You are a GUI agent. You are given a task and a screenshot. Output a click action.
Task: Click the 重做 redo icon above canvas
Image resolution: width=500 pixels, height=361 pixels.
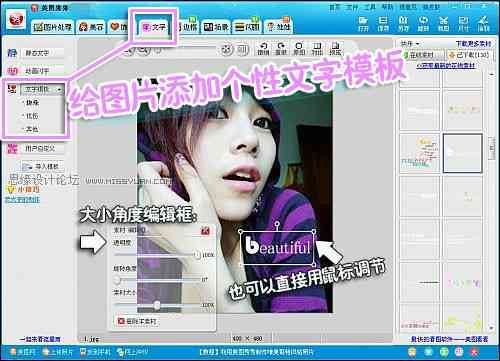pos(281,49)
